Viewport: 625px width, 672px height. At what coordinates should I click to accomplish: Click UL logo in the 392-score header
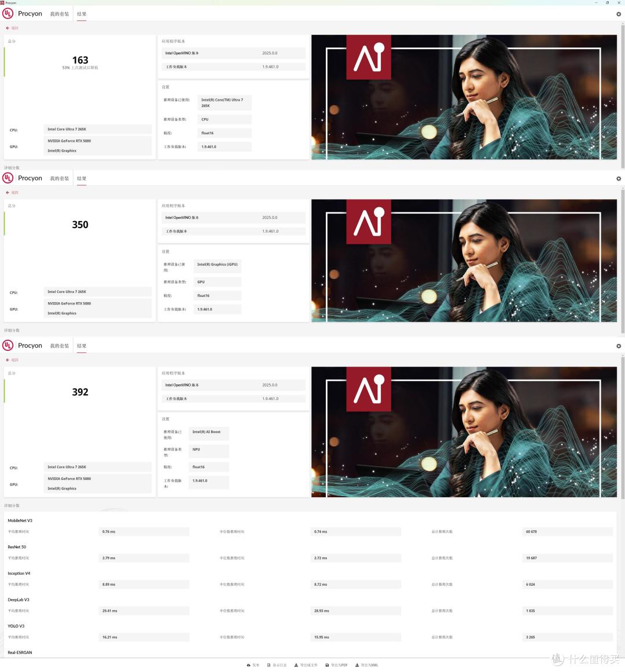coord(8,346)
